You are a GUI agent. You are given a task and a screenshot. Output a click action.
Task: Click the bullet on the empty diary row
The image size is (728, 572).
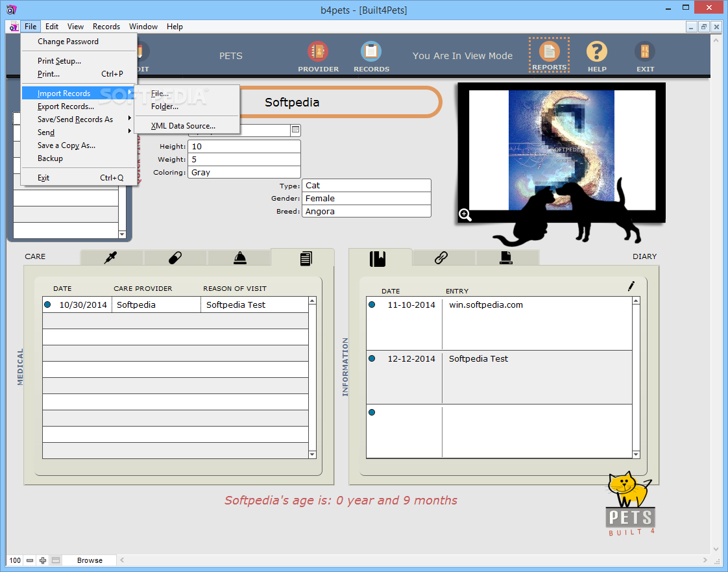click(371, 412)
